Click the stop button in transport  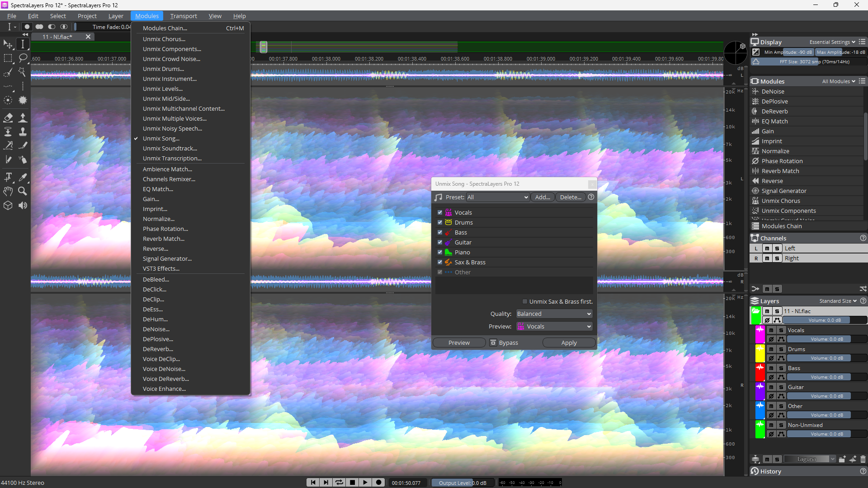tap(352, 483)
